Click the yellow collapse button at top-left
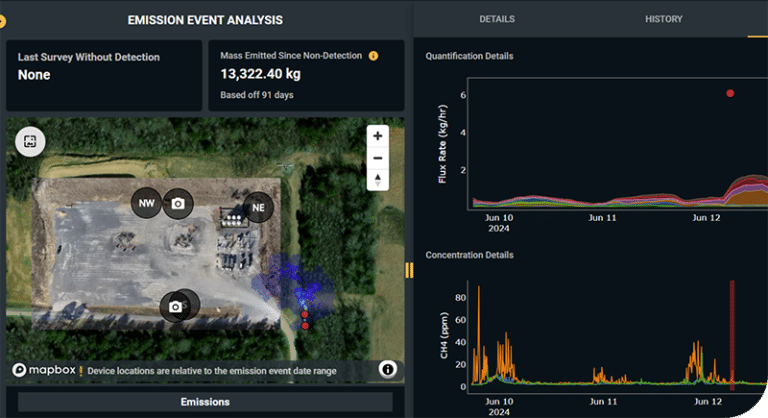 pos(2,21)
